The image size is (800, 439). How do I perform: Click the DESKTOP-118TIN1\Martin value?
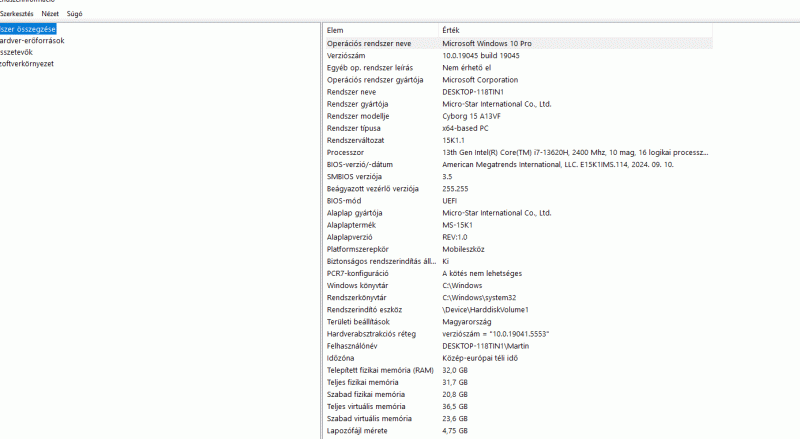point(486,346)
